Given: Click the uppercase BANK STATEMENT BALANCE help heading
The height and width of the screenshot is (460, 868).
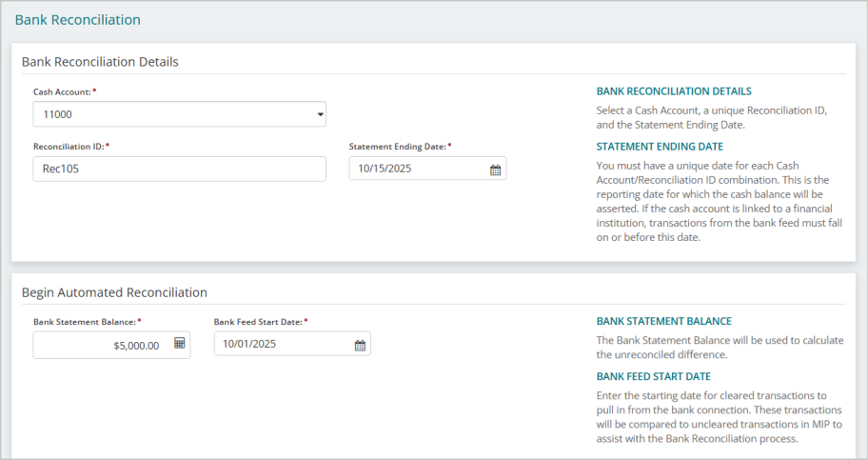Looking at the screenshot, I should tap(663, 321).
